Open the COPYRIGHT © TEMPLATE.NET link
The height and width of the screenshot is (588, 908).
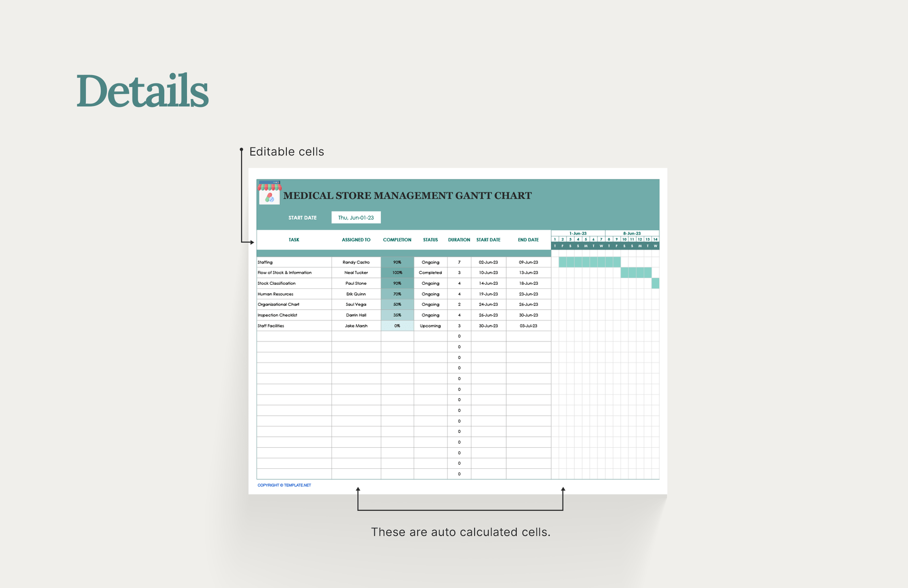284,485
